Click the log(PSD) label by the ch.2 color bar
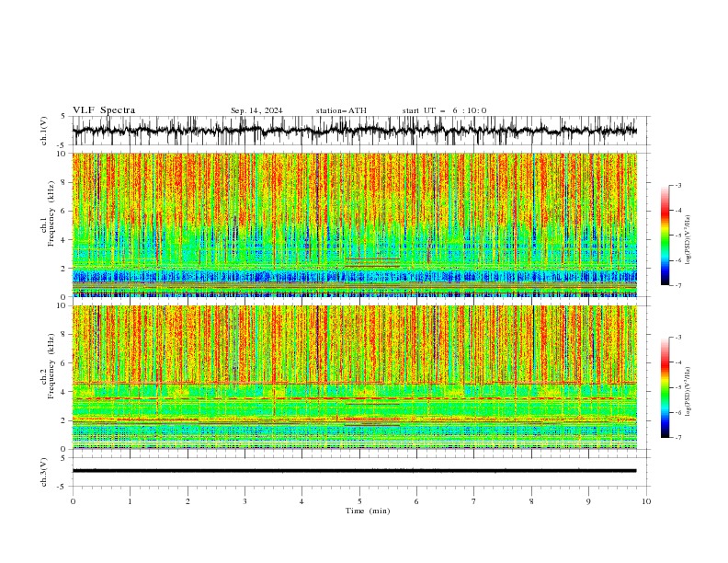The height and width of the screenshot is (563, 728). [688, 392]
